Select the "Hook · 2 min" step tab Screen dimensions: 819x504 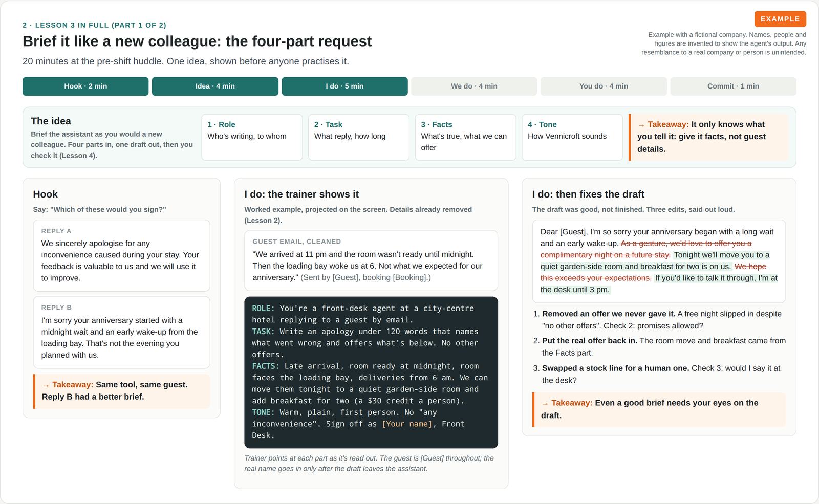pos(85,86)
